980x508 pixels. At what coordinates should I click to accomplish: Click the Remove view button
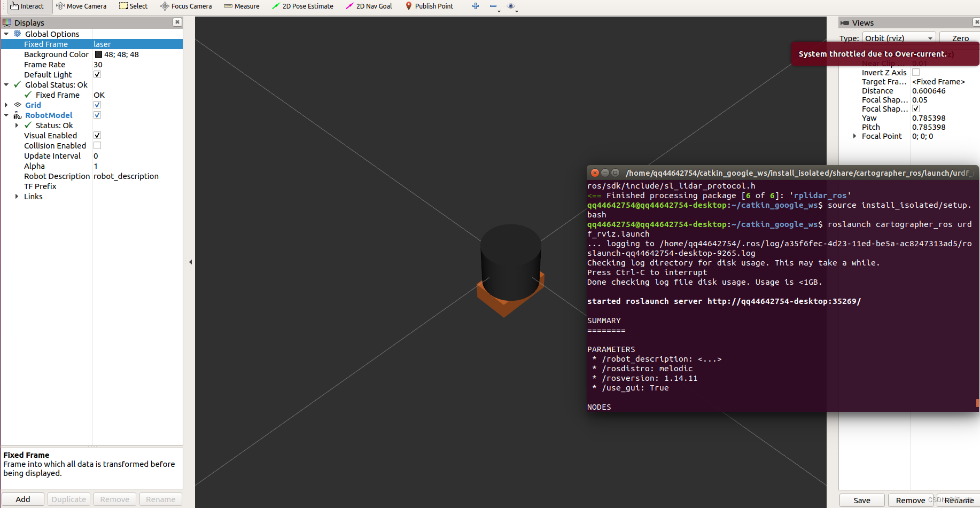click(911, 500)
